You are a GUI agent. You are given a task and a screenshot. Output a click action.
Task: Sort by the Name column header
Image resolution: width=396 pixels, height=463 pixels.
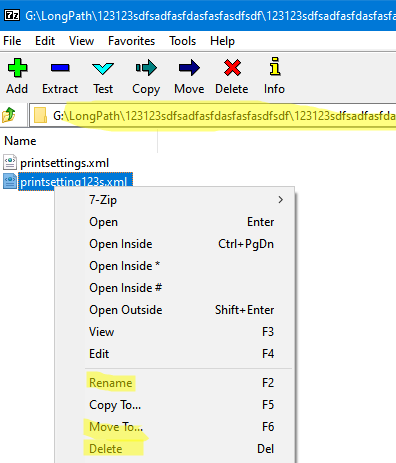coord(79,141)
